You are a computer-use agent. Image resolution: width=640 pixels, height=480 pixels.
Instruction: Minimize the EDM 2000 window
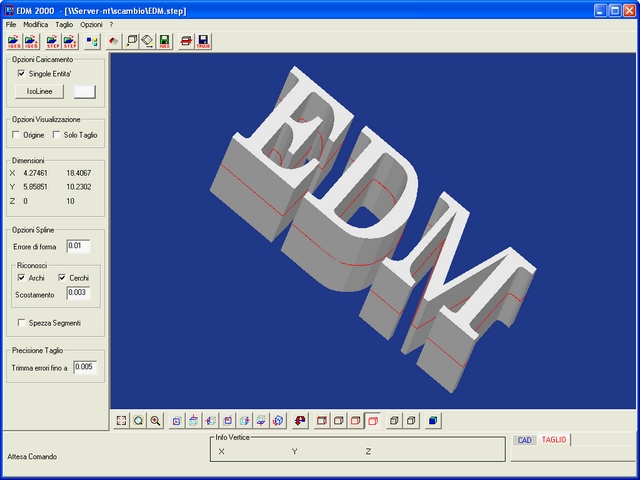600,10
